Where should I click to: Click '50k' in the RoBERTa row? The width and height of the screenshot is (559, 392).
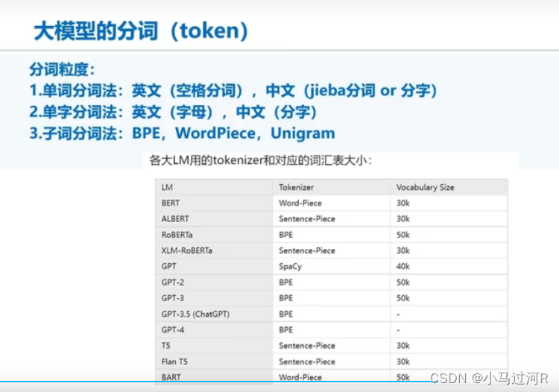[x=403, y=235]
